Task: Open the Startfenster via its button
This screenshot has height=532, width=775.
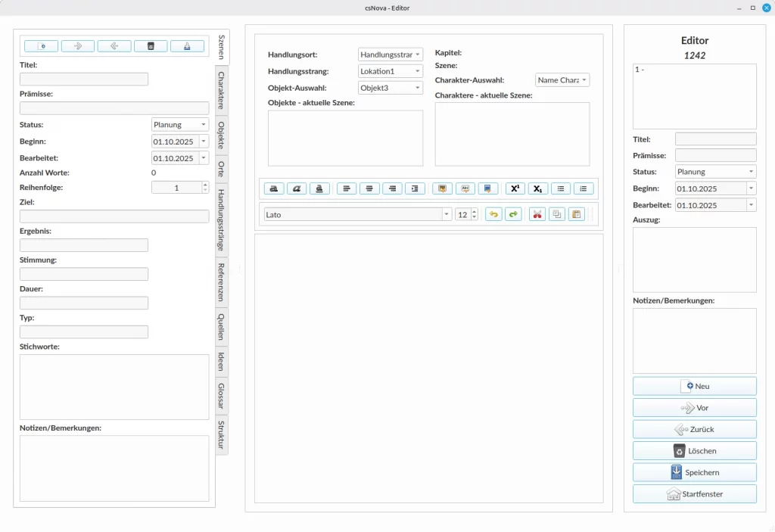Action: 694,493
